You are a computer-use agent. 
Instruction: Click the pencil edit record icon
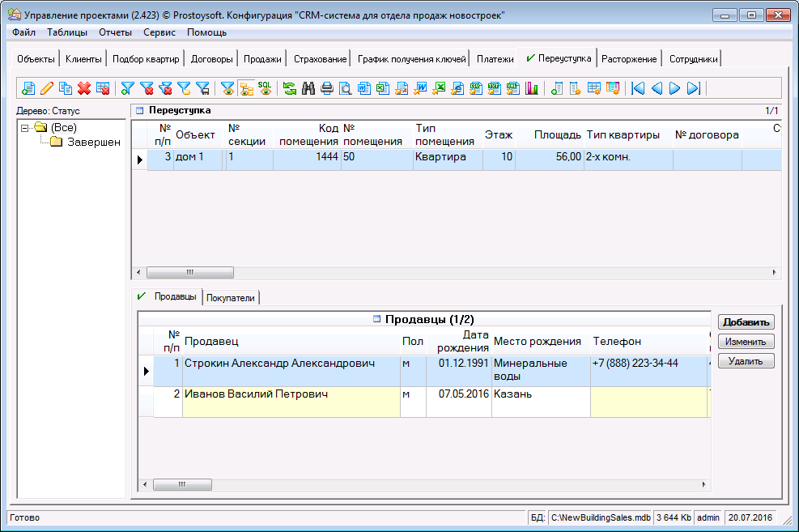pyautogui.click(x=47, y=89)
